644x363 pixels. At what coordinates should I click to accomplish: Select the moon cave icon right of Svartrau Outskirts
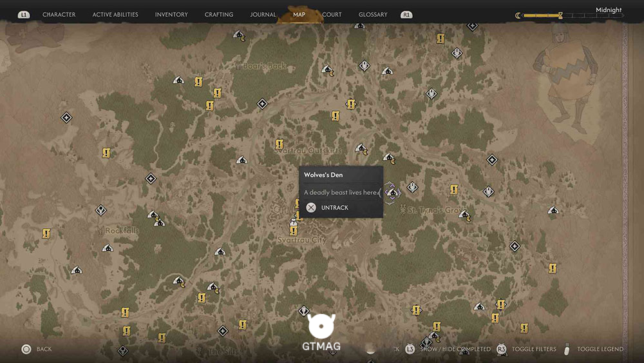[x=362, y=148]
